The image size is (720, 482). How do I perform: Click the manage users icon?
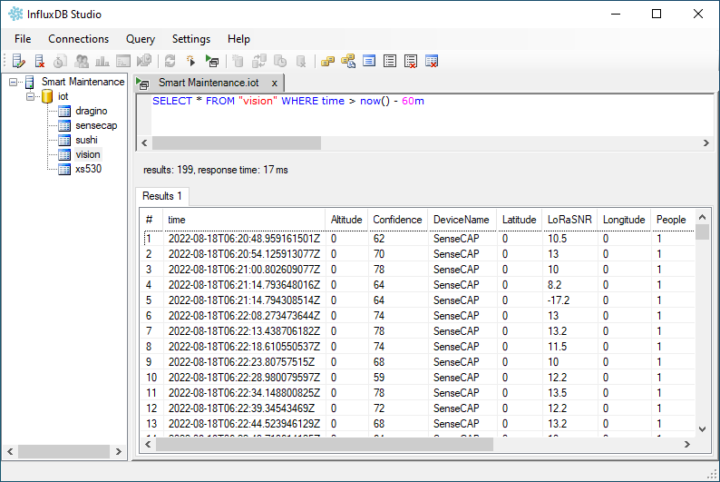click(x=81, y=61)
